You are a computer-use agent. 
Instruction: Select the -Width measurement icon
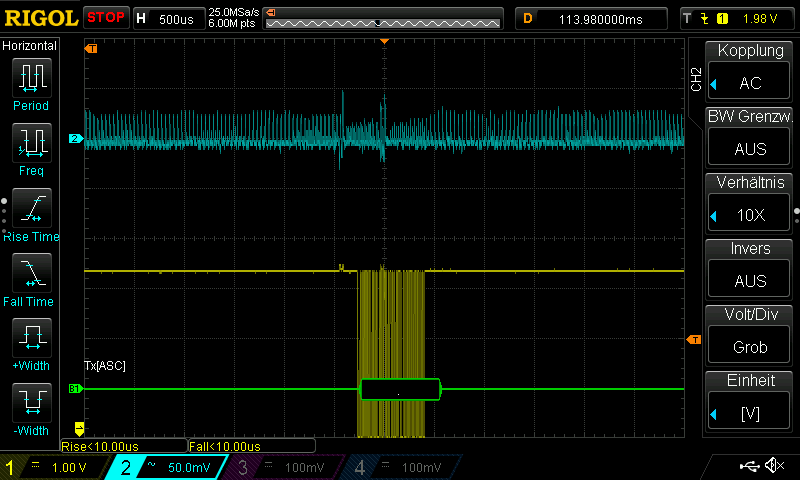(x=31, y=404)
